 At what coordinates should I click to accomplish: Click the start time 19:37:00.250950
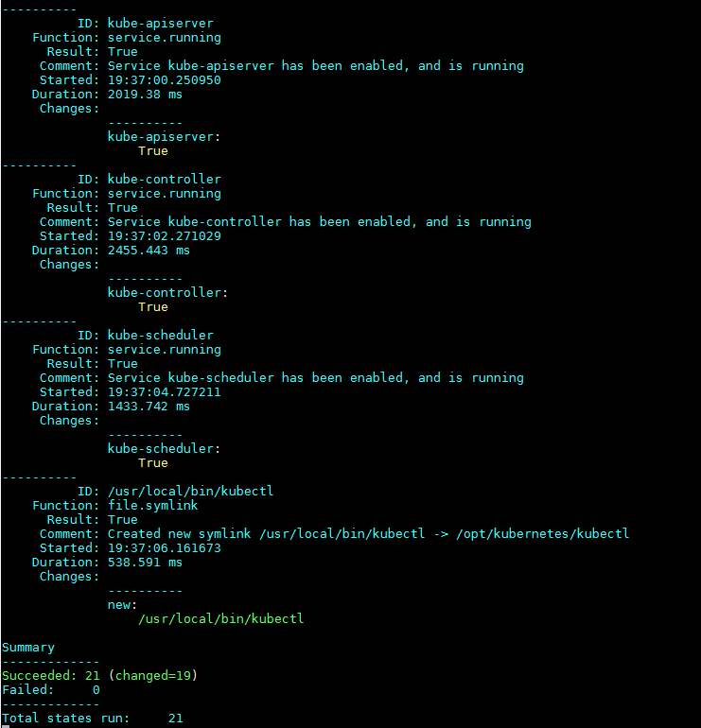(164, 79)
